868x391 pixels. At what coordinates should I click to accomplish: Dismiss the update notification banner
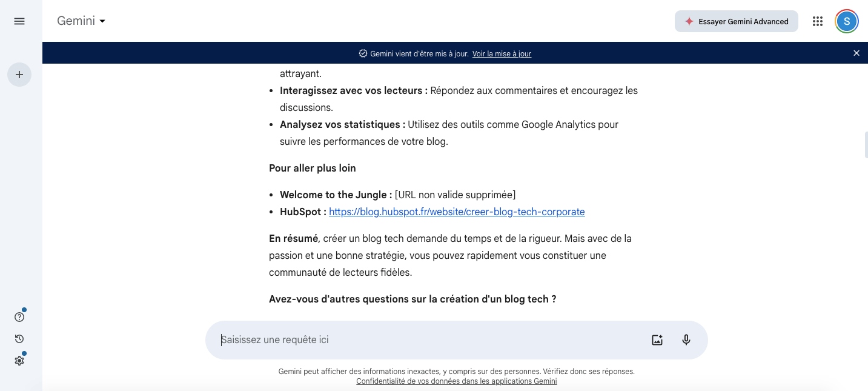click(x=856, y=53)
